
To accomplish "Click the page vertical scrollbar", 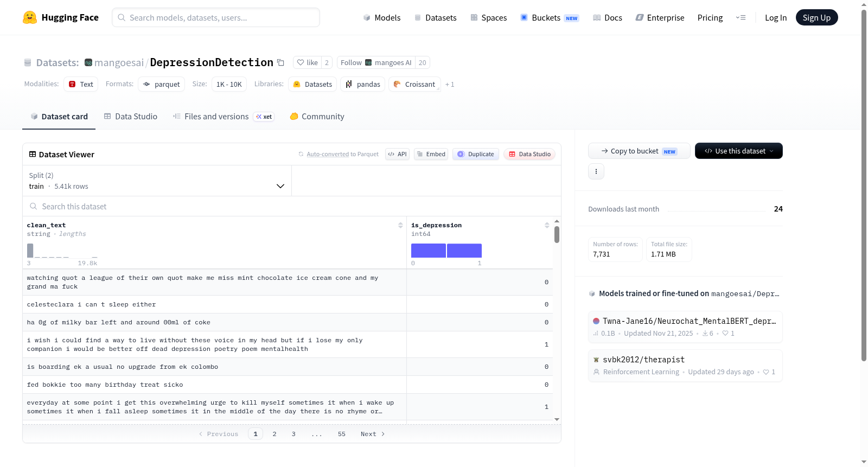I will click(864, 184).
